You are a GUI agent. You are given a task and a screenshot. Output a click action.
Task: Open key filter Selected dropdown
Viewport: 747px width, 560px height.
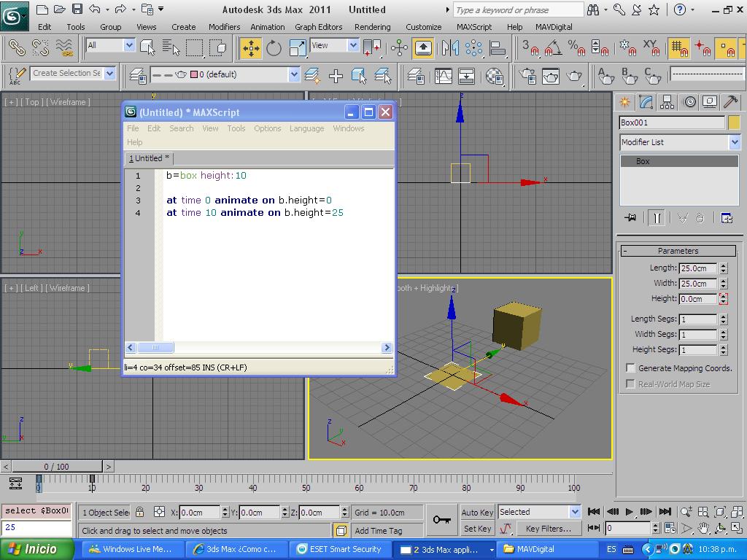click(x=575, y=512)
